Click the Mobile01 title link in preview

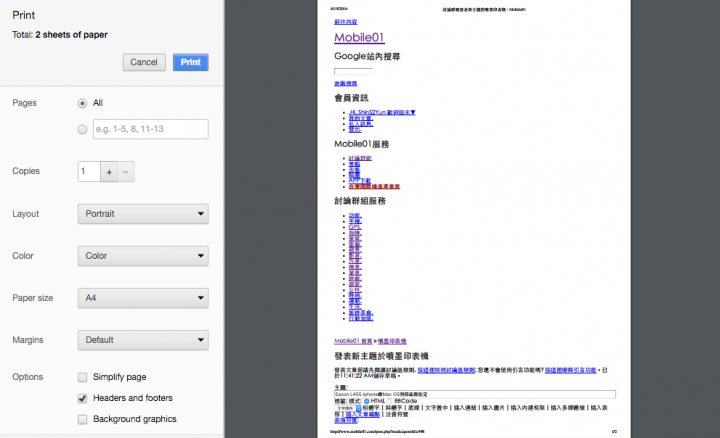(359, 38)
